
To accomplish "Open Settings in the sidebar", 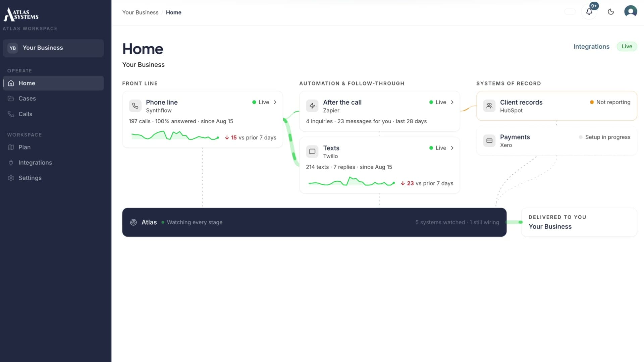I will (54, 178).
